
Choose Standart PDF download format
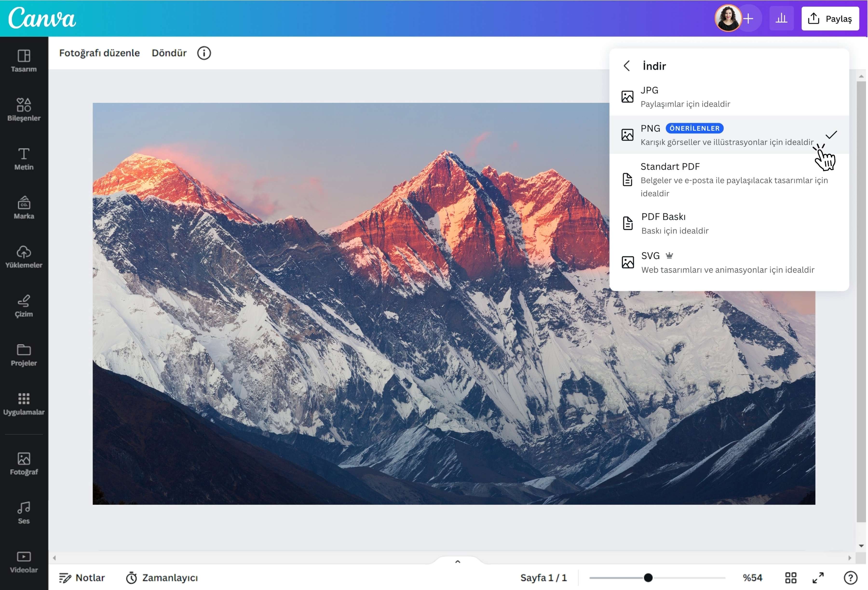click(x=729, y=180)
